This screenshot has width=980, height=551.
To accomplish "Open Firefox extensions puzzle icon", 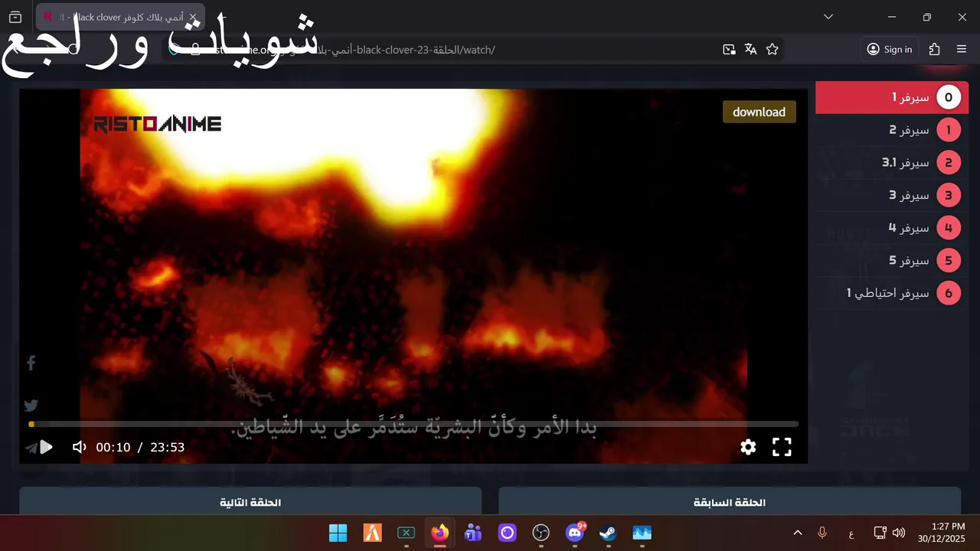I will coord(934,49).
